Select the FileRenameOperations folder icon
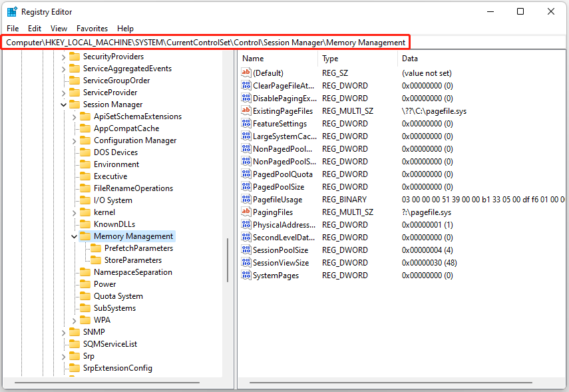This screenshot has width=569, height=392. pos(85,188)
